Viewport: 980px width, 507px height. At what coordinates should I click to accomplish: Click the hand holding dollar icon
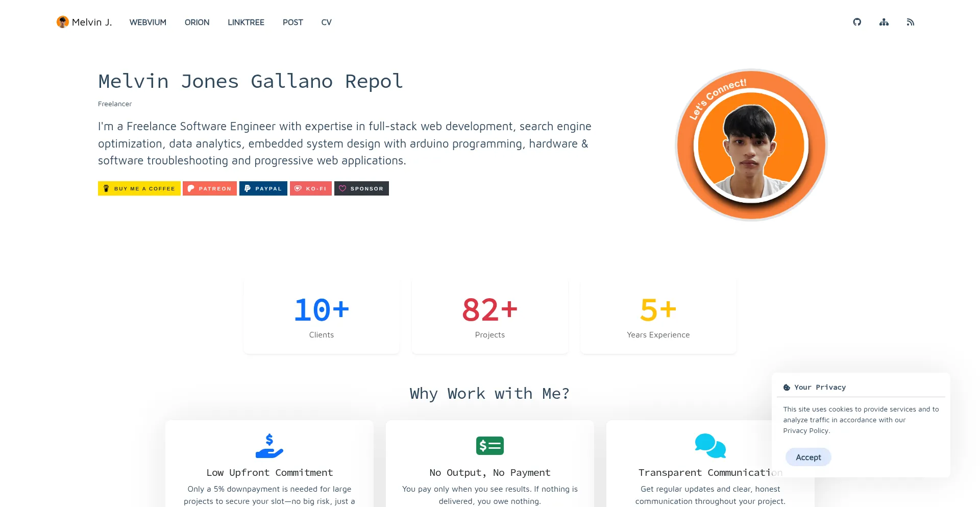269,446
